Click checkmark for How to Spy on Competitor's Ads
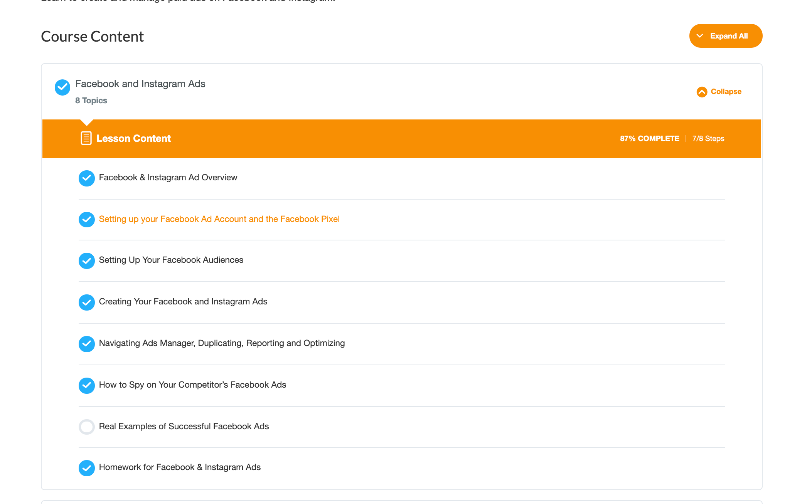The height and width of the screenshot is (504, 812). click(87, 386)
